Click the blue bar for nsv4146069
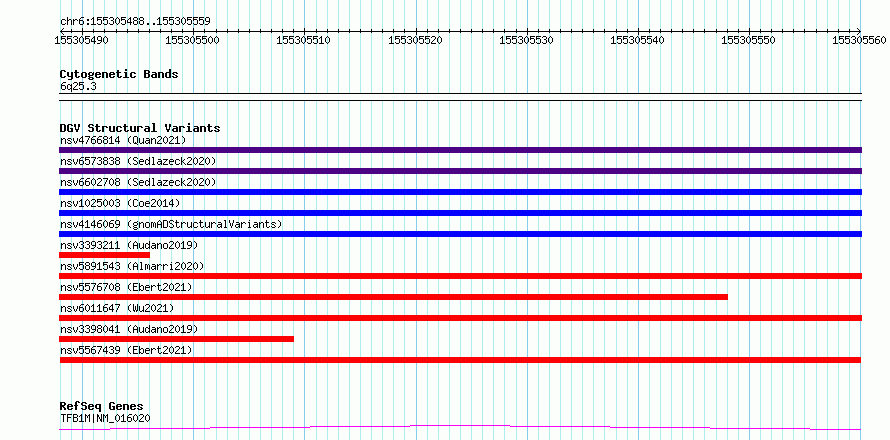Screen dimensions: 890x440 click(x=460, y=234)
